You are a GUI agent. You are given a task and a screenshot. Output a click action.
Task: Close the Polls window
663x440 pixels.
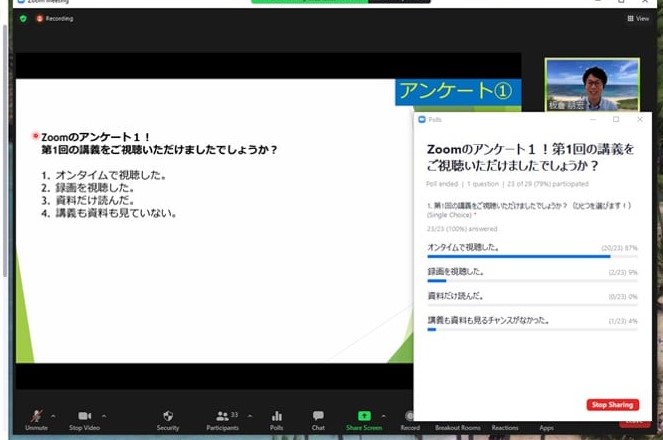tap(640, 120)
